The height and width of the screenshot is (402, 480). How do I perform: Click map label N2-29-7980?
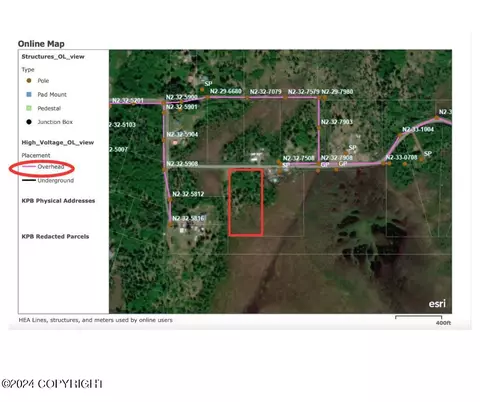click(x=337, y=92)
